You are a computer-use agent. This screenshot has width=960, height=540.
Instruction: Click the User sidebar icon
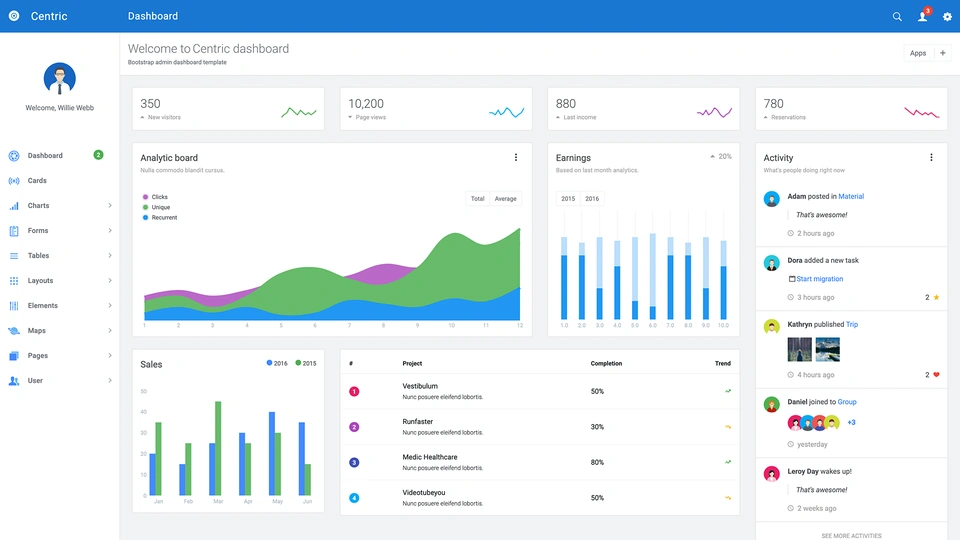[x=14, y=381]
